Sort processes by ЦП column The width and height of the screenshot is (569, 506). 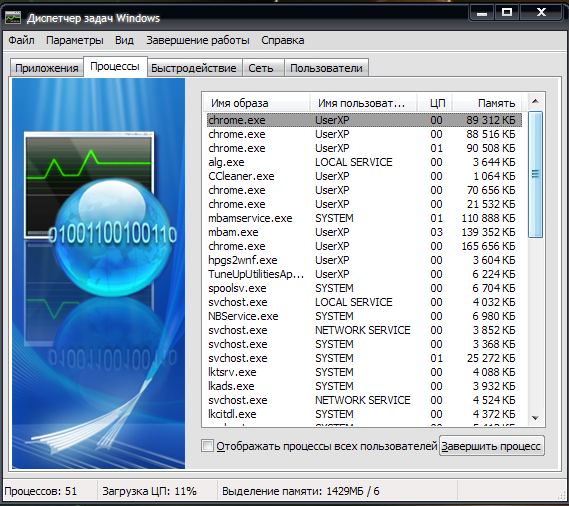pos(435,103)
